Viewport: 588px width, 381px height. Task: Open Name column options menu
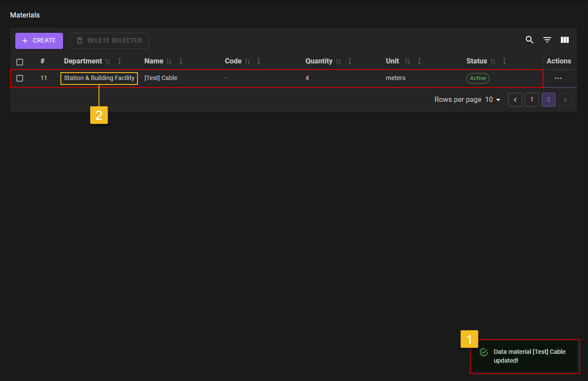tap(181, 62)
